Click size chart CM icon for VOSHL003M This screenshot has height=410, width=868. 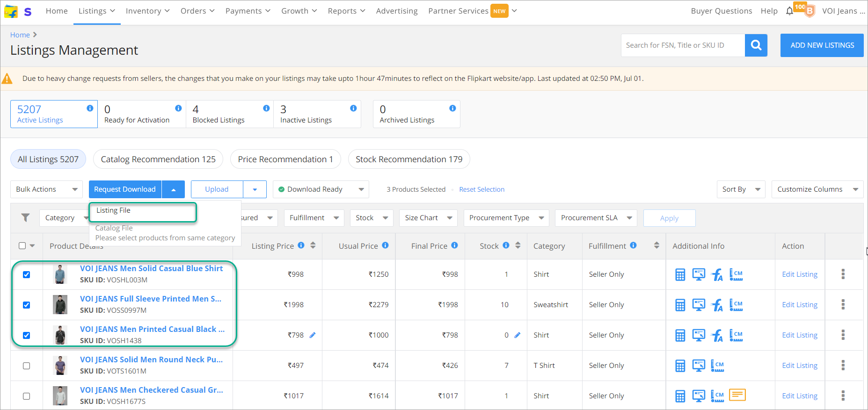click(736, 274)
